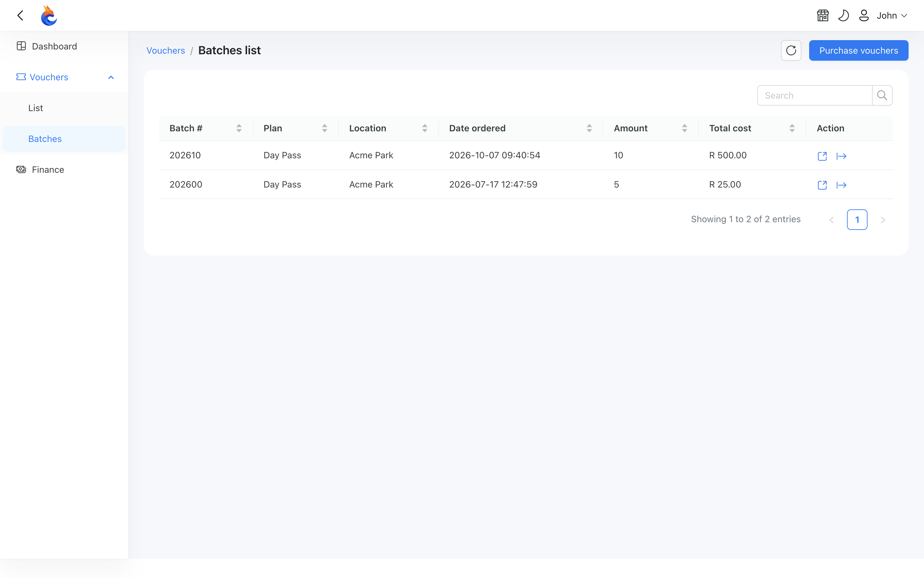Collapse the Vouchers sidebar menu
The image size is (924, 578).
click(x=64, y=77)
